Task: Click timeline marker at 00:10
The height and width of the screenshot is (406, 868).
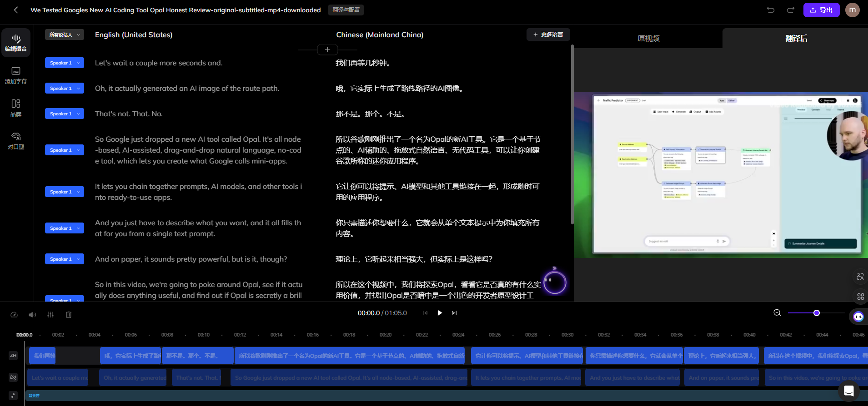Action: click(204, 335)
